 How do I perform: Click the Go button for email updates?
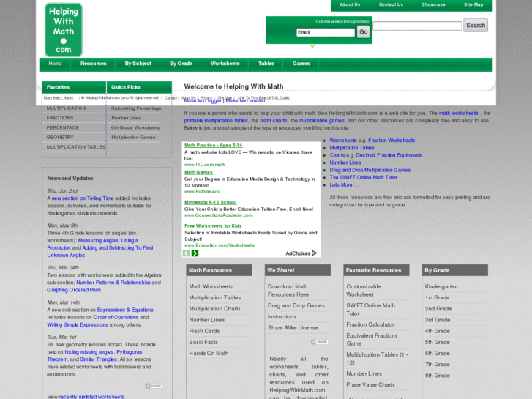(363, 32)
